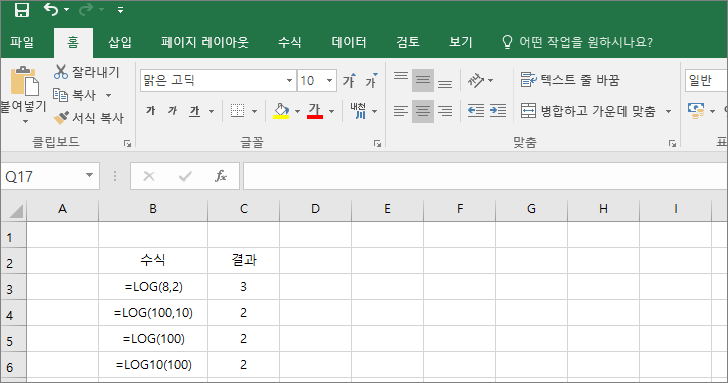The height and width of the screenshot is (383, 728).
Task: Increase the font size with the larger 가 icon
Action: tap(350, 81)
